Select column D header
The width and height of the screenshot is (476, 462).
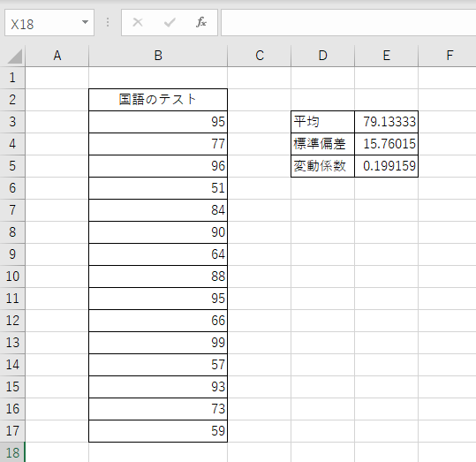pyautogui.click(x=322, y=56)
